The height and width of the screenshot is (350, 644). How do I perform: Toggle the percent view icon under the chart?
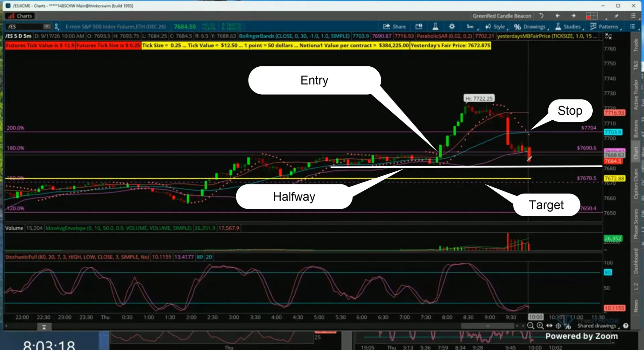pos(568,326)
